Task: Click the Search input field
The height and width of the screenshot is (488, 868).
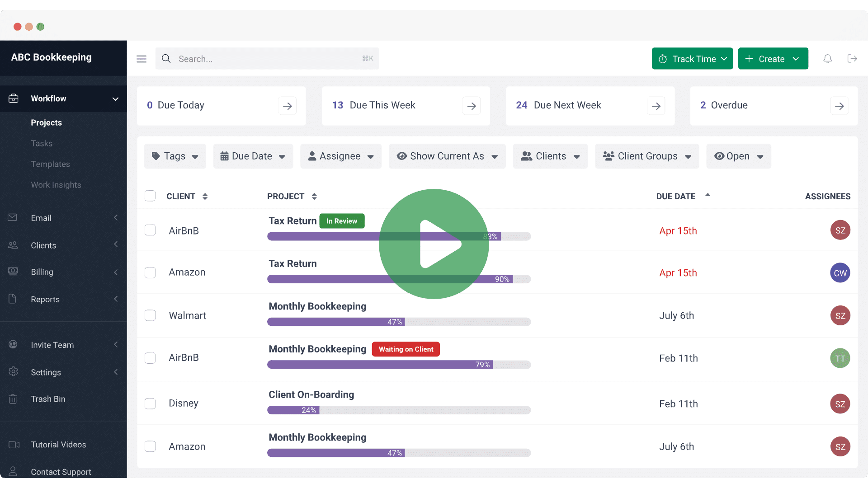Action: 267,59
